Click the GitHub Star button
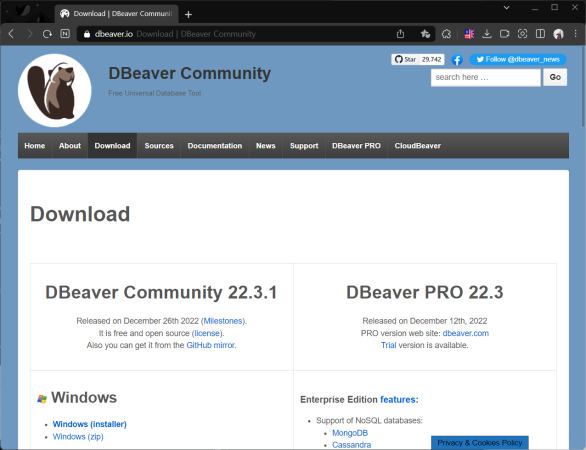The width and height of the screenshot is (586, 450). click(x=405, y=59)
